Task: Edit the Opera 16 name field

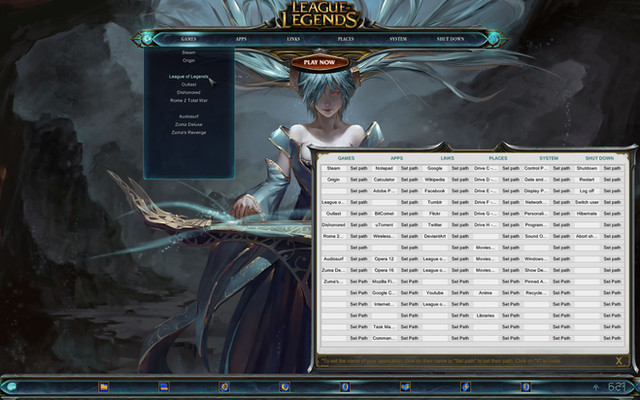Action: click(384, 270)
